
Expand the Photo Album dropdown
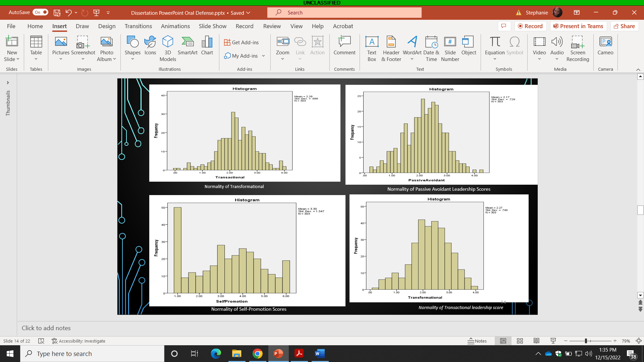pos(114,59)
